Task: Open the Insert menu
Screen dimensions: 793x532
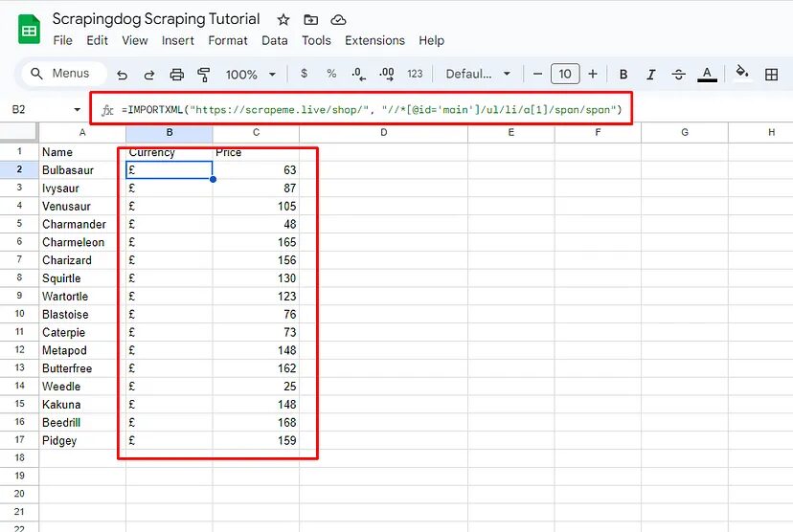Action: [x=178, y=40]
